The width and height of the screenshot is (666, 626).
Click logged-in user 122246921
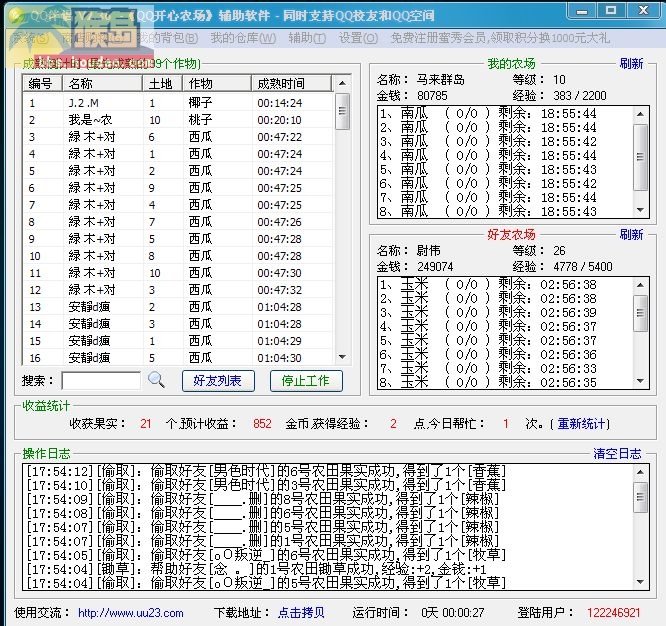coord(614,613)
